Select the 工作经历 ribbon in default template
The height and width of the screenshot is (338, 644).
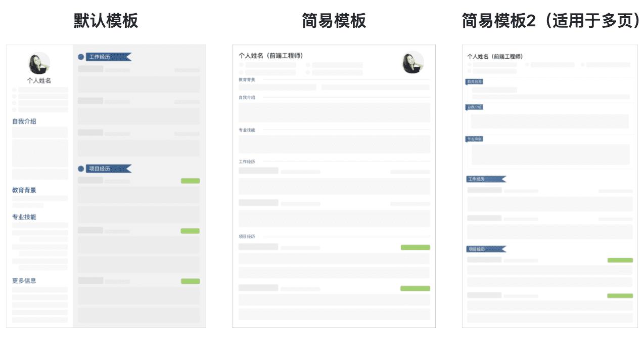click(x=109, y=57)
